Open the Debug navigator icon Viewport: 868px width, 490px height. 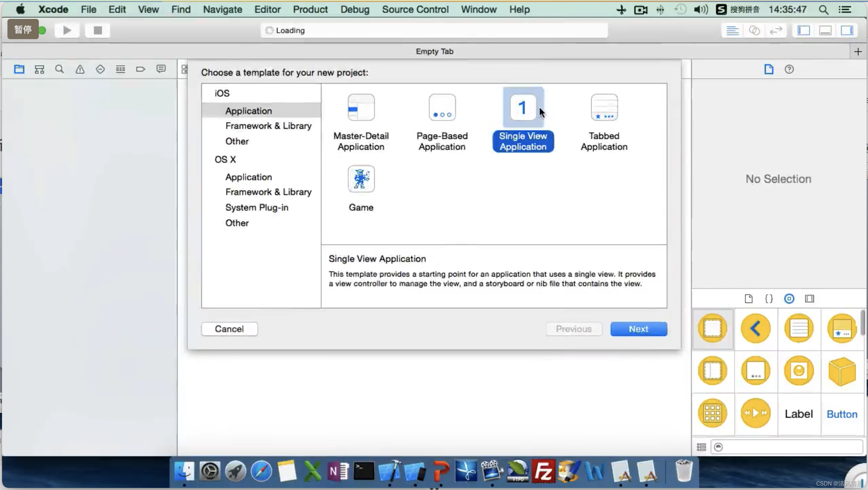click(x=121, y=69)
